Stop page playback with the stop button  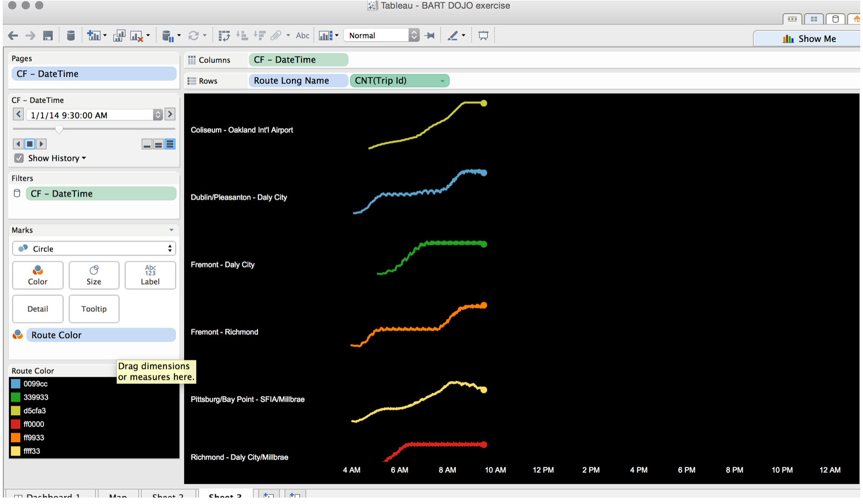(x=30, y=144)
